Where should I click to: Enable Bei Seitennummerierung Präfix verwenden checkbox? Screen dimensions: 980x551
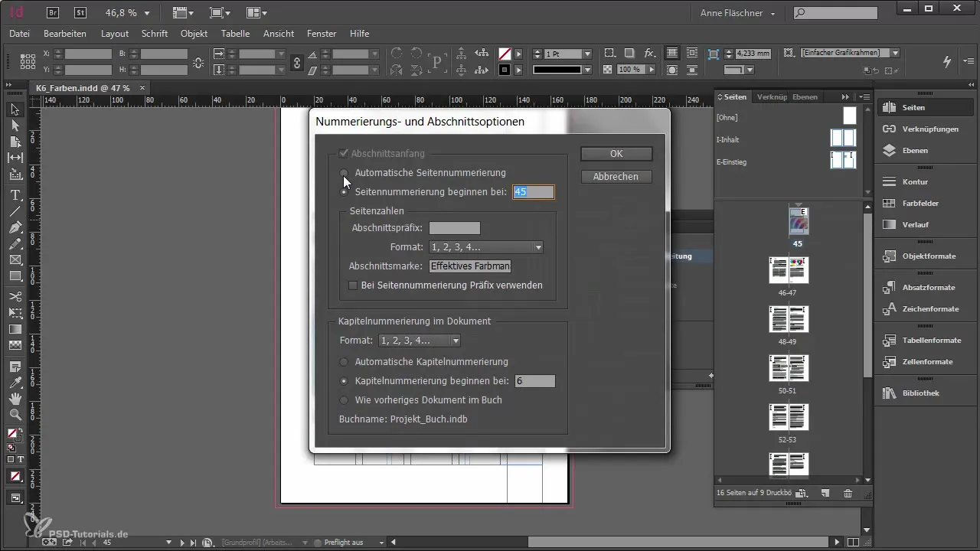[x=353, y=285]
